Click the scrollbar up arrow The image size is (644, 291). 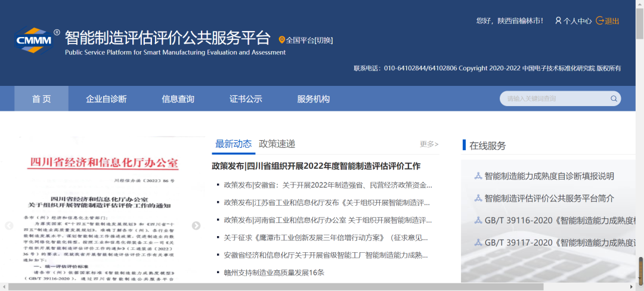640,4
